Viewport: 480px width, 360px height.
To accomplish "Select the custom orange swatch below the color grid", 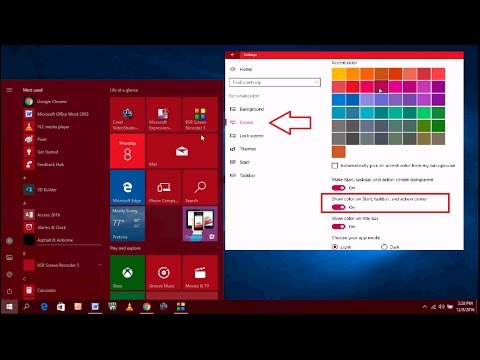I will pyautogui.click(x=338, y=152).
